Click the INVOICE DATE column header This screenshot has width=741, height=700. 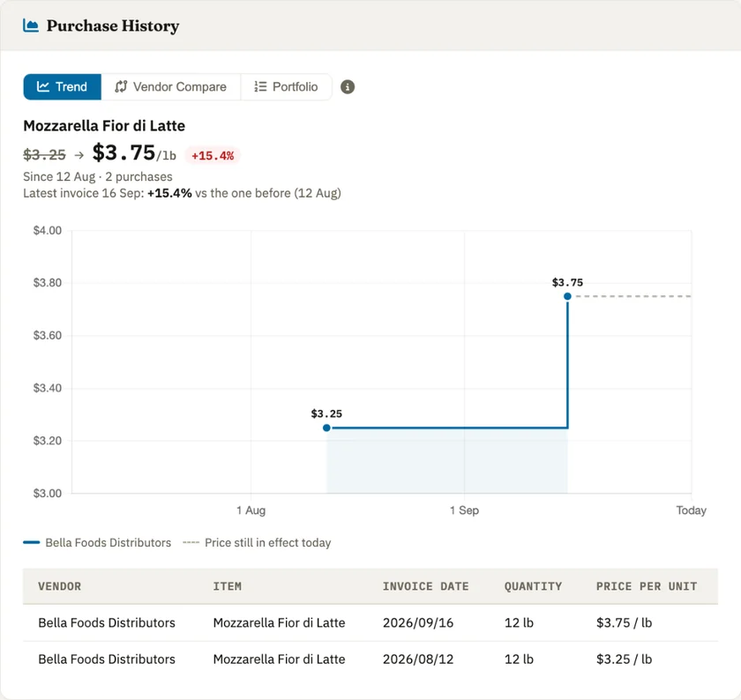(x=426, y=586)
